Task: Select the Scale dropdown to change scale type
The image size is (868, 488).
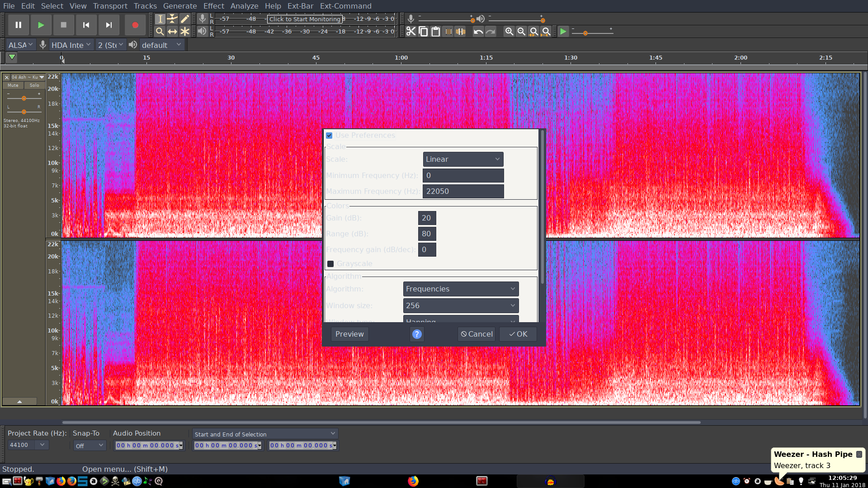Action: click(462, 159)
